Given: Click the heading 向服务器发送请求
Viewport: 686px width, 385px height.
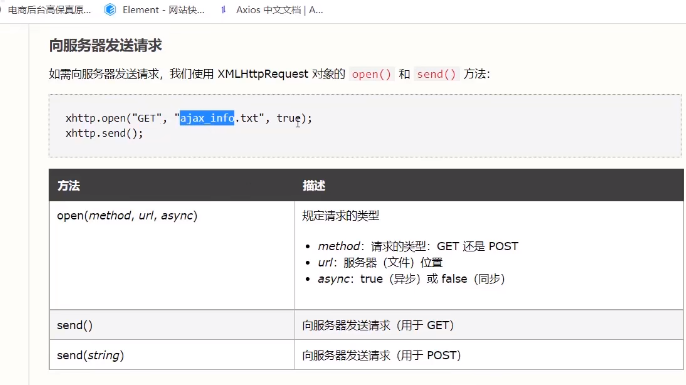Looking at the screenshot, I should [105, 46].
